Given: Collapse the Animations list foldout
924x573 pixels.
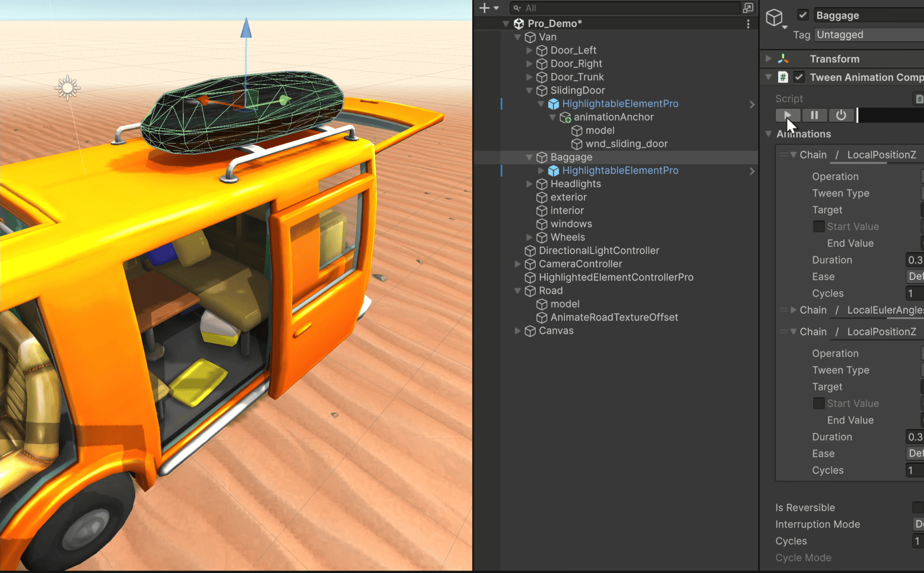Looking at the screenshot, I should 768,134.
